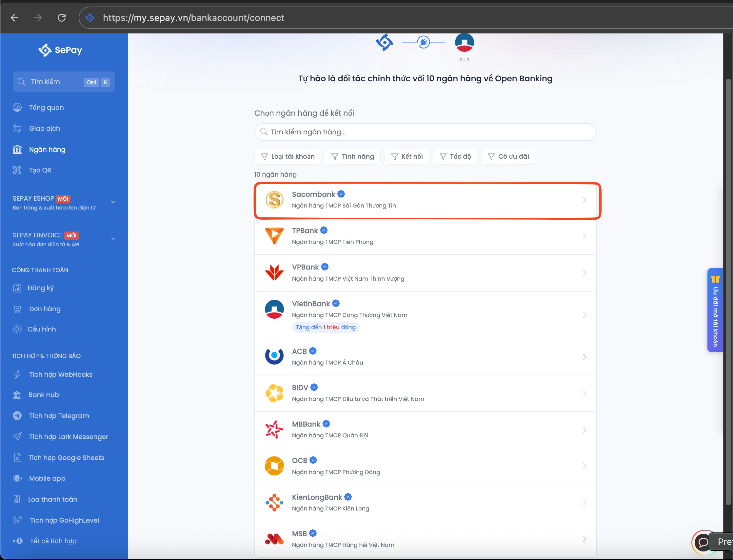733x560 pixels.
Task: Open the Loại tài khoản filter
Action: point(288,157)
